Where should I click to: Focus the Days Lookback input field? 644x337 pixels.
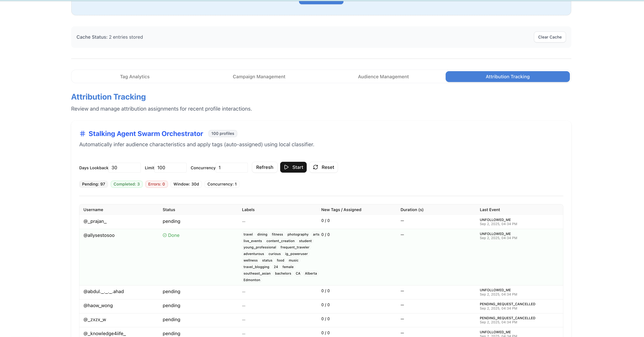[x=125, y=168]
